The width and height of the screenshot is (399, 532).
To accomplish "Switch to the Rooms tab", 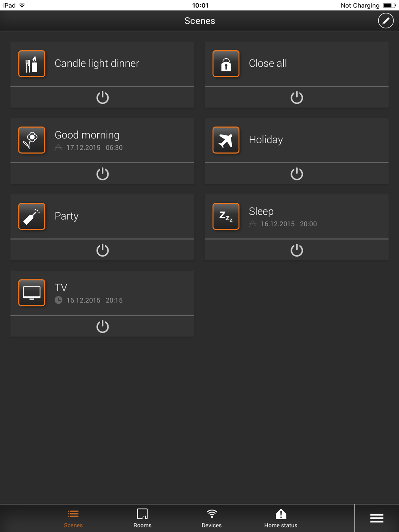I will (142, 518).
